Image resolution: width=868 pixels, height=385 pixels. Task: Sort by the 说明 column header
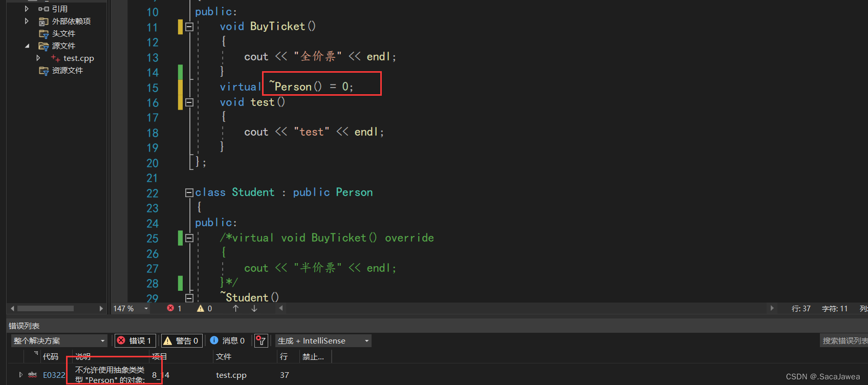pyautogui.click(x=83, y=356)
